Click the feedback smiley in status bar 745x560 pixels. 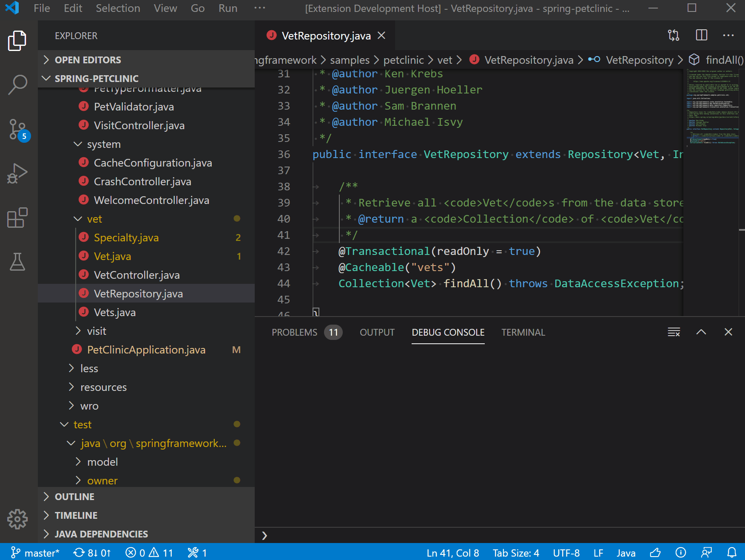tap(655, 553)
